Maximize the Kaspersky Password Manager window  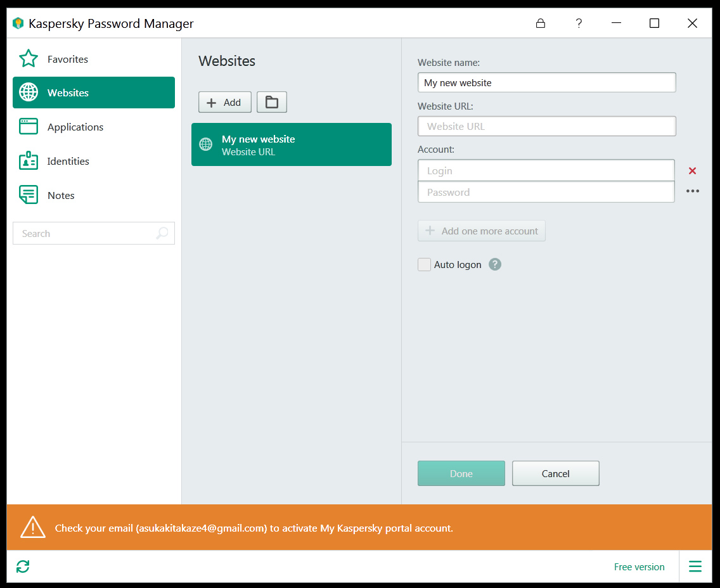(654, 23)
